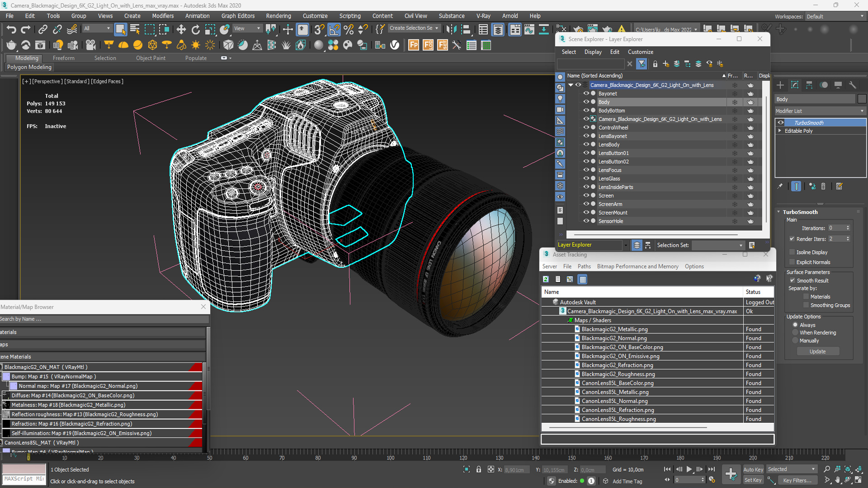Refresh the Asset Tracking list
Viewport: 868px width, 488px height.
(x=546, y=279)
